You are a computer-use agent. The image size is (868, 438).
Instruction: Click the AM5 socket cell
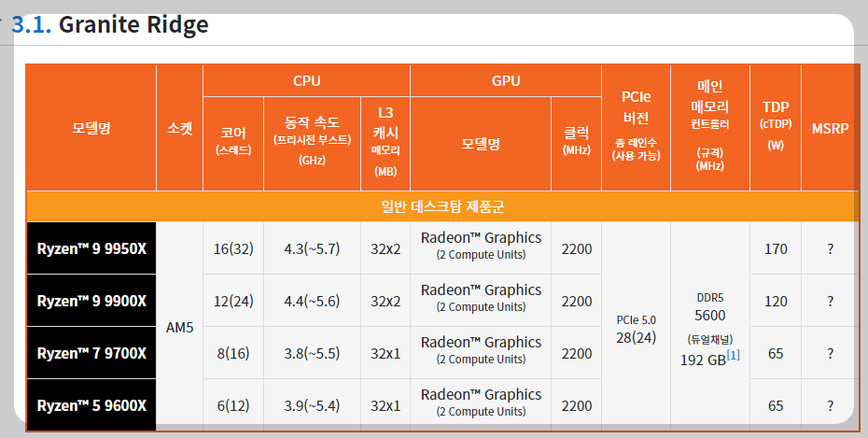click(180, 327)
